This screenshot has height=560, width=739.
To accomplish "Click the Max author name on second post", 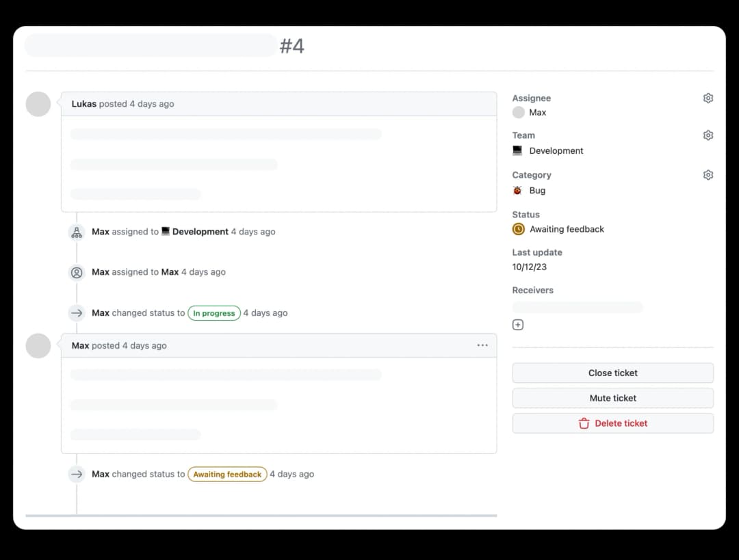I will coord(80,345).
